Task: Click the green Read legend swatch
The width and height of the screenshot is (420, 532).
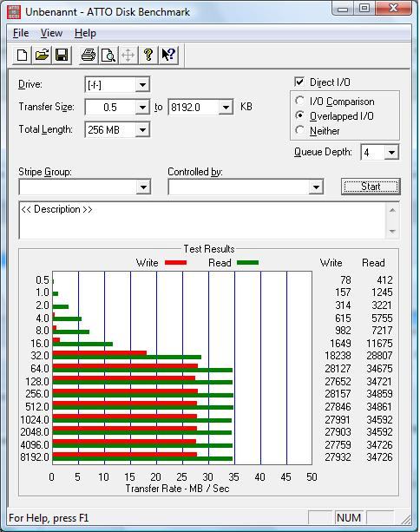Action: [x=247, y=263]
